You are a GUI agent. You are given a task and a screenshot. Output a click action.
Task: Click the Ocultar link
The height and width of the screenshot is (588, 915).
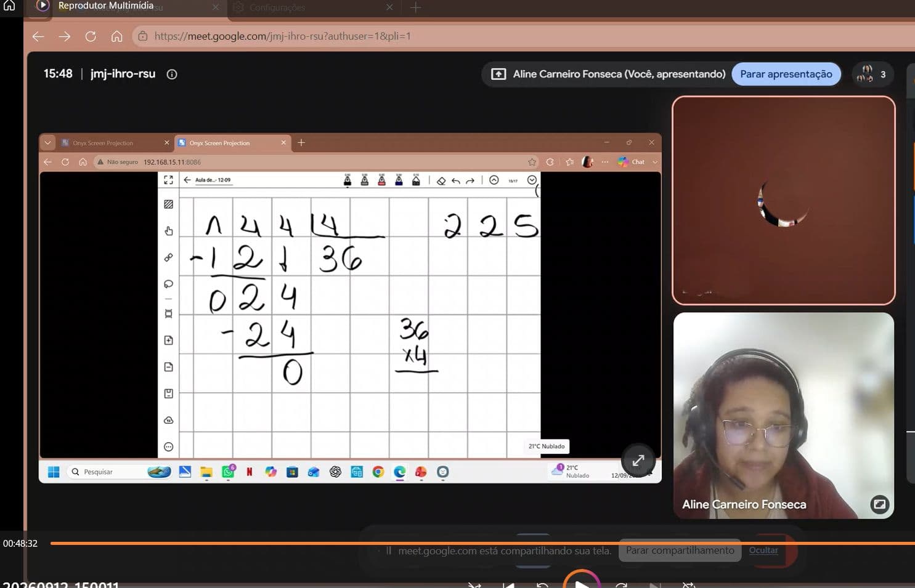click(x=763, y=550)
